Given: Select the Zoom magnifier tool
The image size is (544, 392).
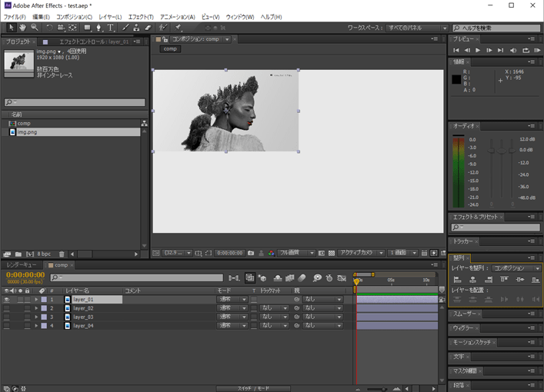Looking at the screenshot, I should (x=34, y=28).
